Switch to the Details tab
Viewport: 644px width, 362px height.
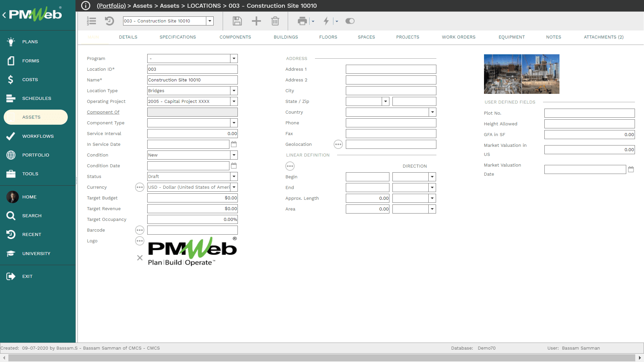tap(128, 37)
